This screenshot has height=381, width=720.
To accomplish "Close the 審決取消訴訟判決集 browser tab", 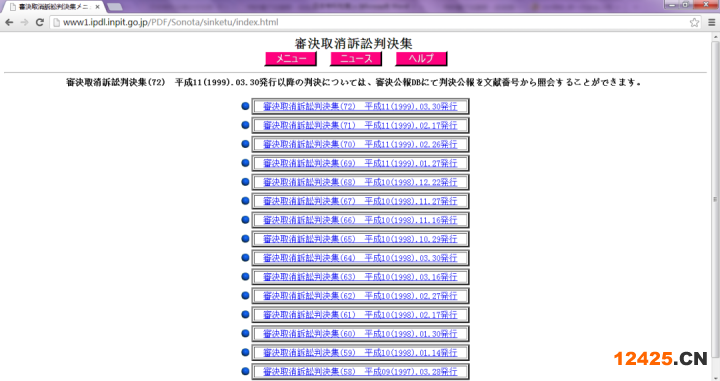I will coord(97,7).
